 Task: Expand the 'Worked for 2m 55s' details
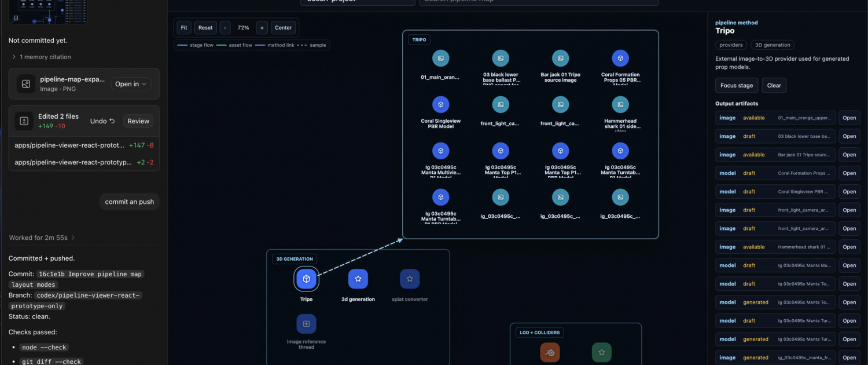click(x=42, y=238)
